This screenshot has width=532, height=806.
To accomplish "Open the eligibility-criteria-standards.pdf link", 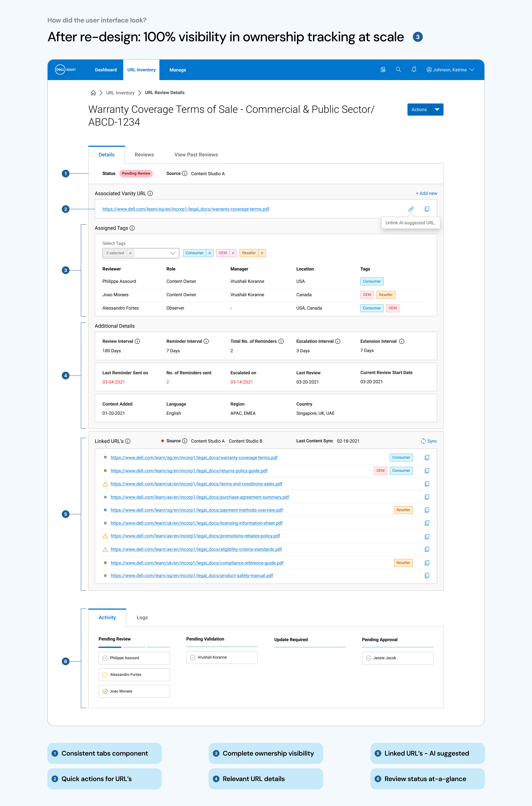I will click(x=196, y=549).
